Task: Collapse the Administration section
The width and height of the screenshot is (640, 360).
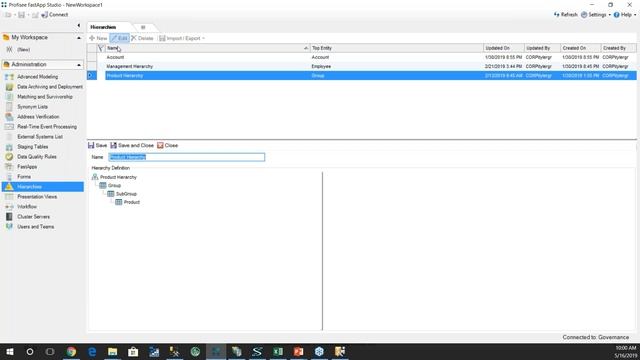Action: [x=79, y=64]
